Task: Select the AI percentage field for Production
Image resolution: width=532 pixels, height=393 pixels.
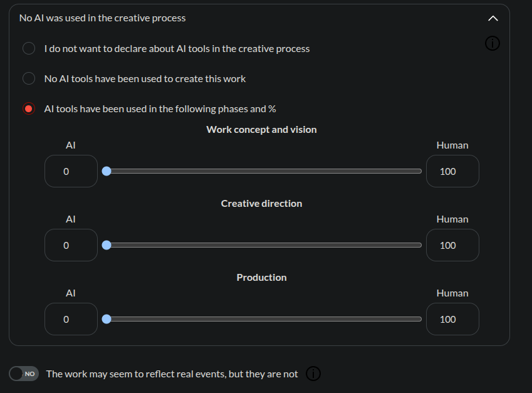Action: 71,319
